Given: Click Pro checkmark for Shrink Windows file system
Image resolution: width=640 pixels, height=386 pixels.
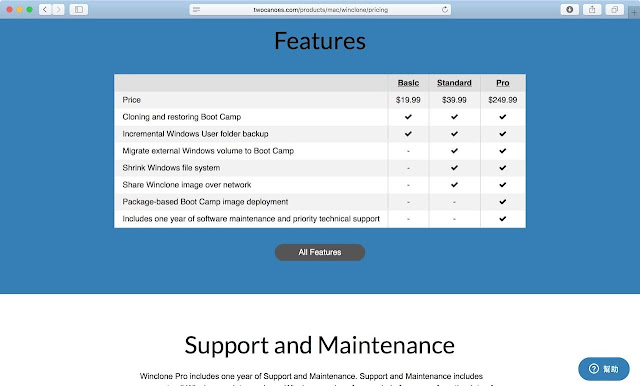Looking at the screenshot, I should [502, 168].
